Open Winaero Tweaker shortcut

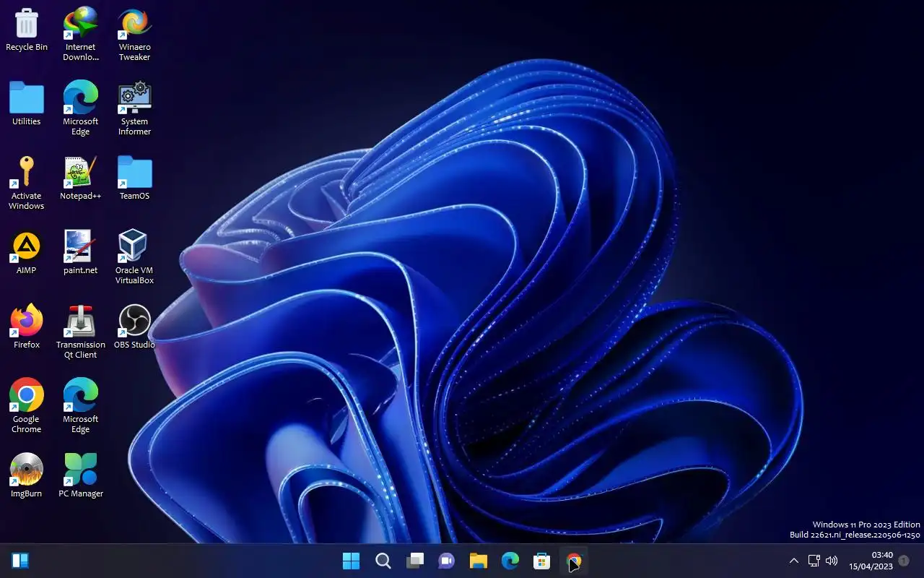pyautogui.click(x=135, y=34)
